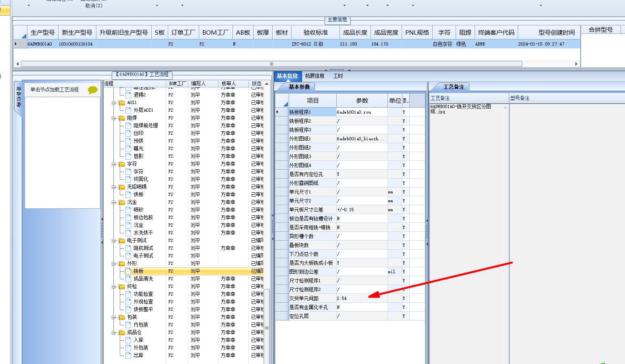Collapse the 包装 folder node
This screenshot has width=625, height=364.
pos(114,317)
